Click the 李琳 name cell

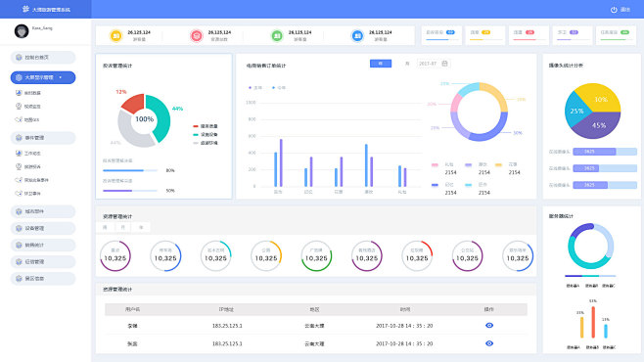(x=132, y=326)
